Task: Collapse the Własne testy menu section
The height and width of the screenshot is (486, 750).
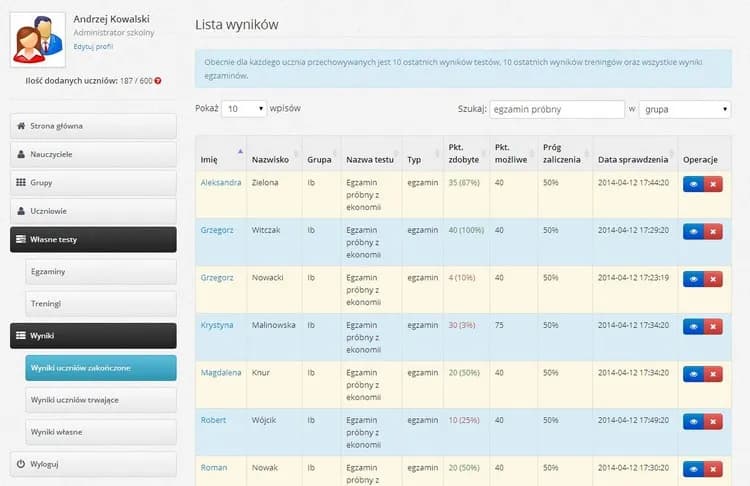Action: (x=93, y=240)
